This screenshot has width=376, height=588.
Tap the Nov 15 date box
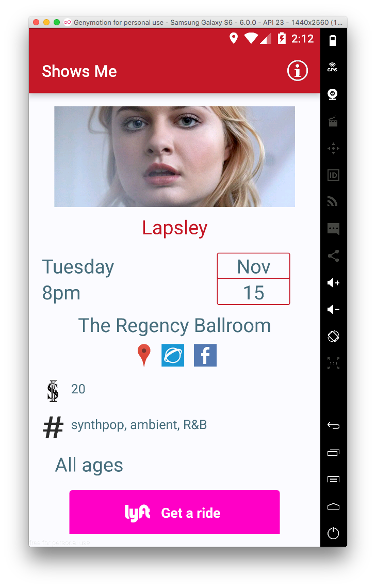[254, 279]
